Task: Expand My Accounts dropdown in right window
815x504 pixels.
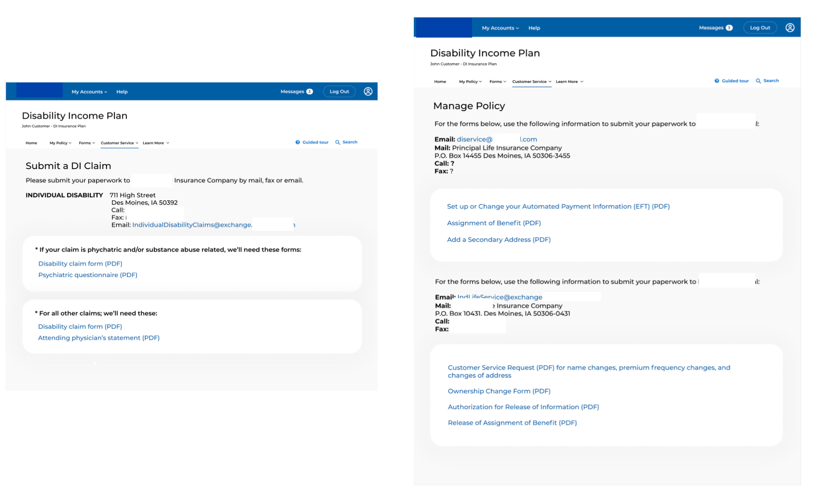Action: (500, 28)
